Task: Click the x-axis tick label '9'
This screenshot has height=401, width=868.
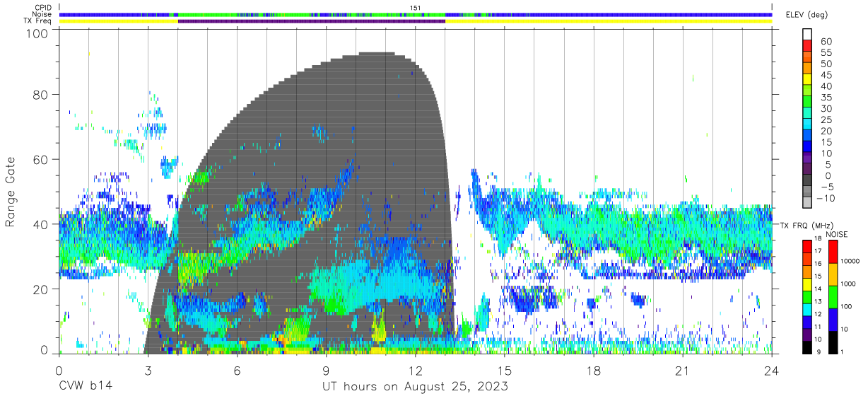Action: (327, 371)
